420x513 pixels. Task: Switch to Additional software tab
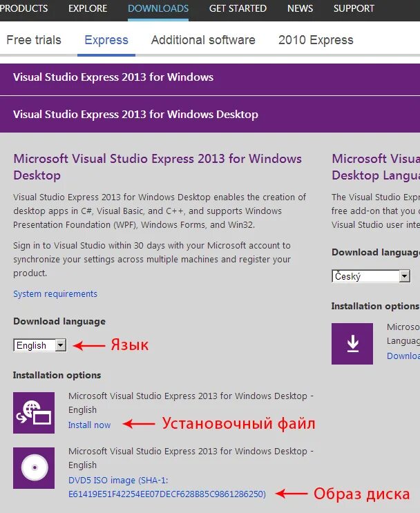click(x=203, y=40)
